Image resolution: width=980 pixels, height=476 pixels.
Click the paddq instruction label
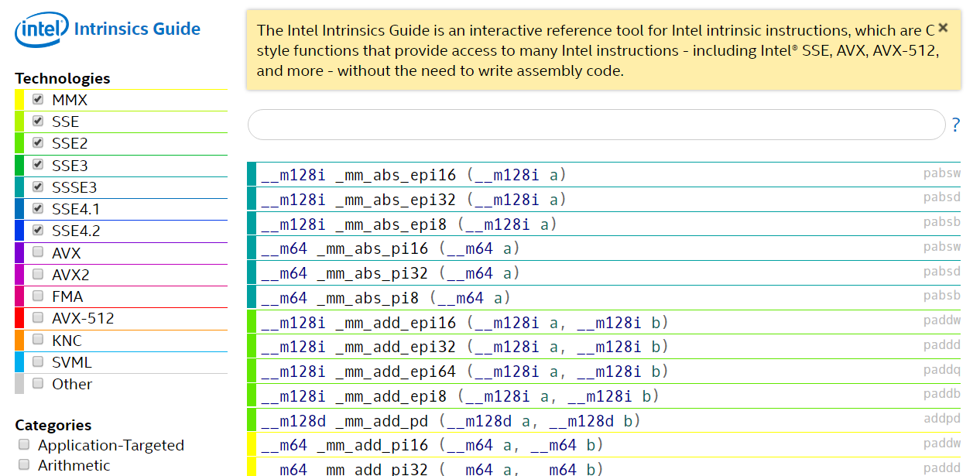coord(942,370)
